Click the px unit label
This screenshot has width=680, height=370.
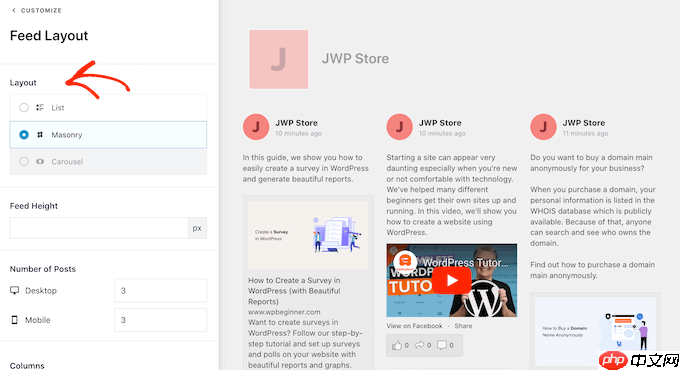pos(197,228)
